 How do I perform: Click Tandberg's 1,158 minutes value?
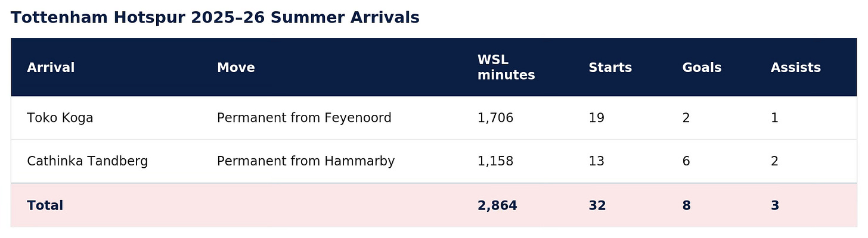click(x=495, y=161)
